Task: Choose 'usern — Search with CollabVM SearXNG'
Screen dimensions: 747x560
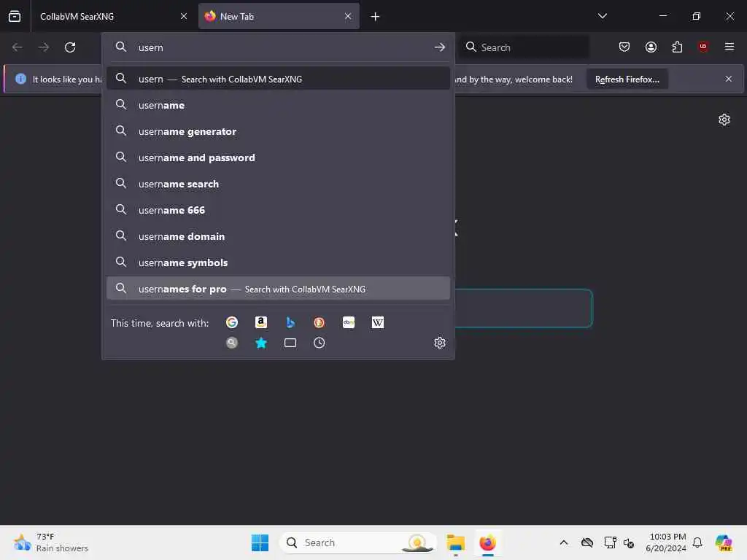Action: 278,79
